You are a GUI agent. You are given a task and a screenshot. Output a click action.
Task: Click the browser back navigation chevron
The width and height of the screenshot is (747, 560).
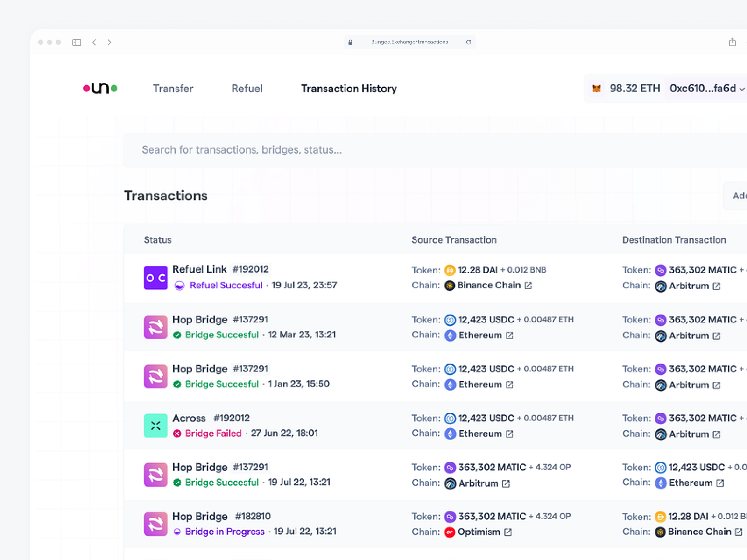click(94, 42)
